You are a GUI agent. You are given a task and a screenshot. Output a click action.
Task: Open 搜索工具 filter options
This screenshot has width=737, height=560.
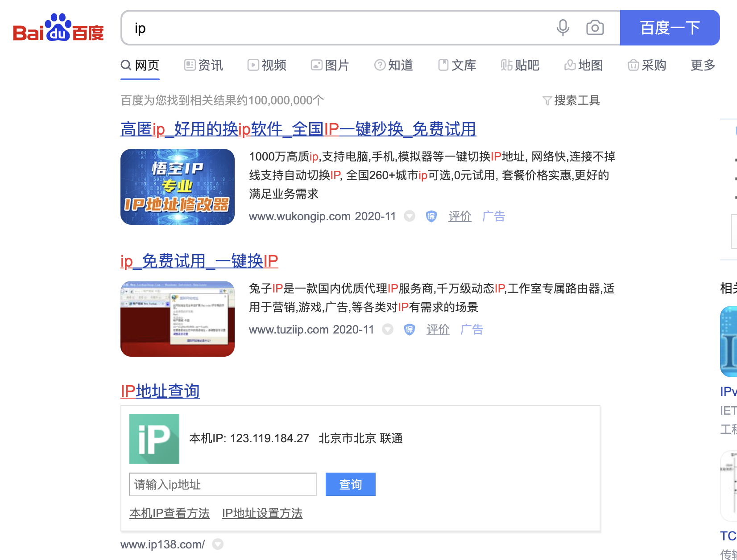coord(571,100)
